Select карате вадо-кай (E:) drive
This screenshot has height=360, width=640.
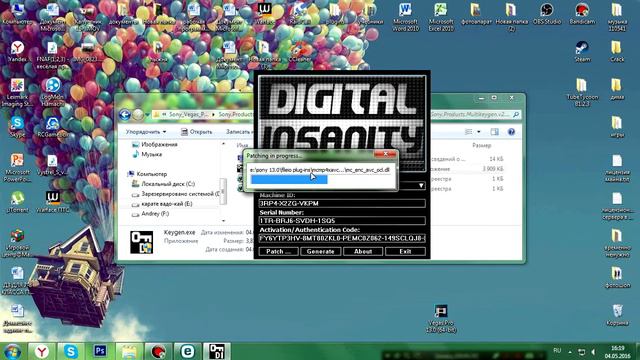click(x=162, y=204)
